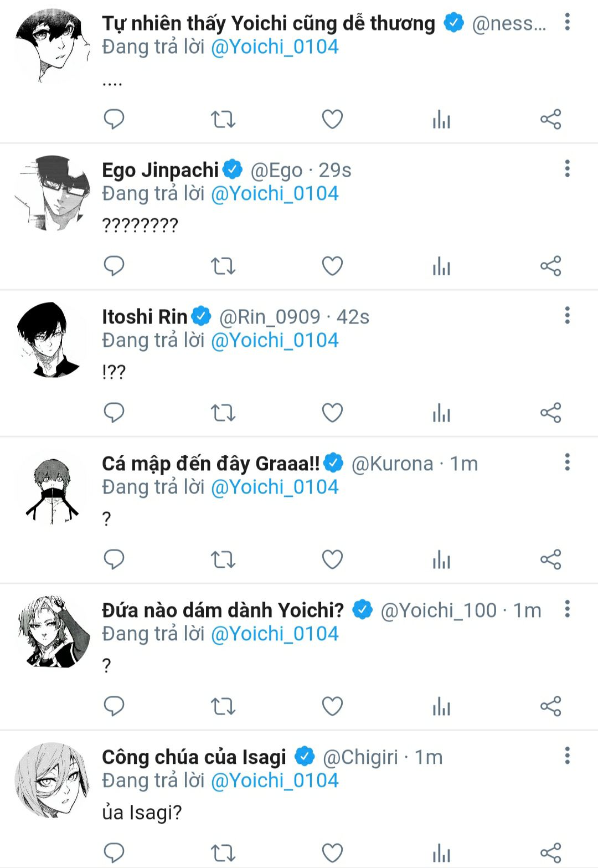Open Chigiri's profile avatar
598x868 pixels.
(x=53, y=780)
